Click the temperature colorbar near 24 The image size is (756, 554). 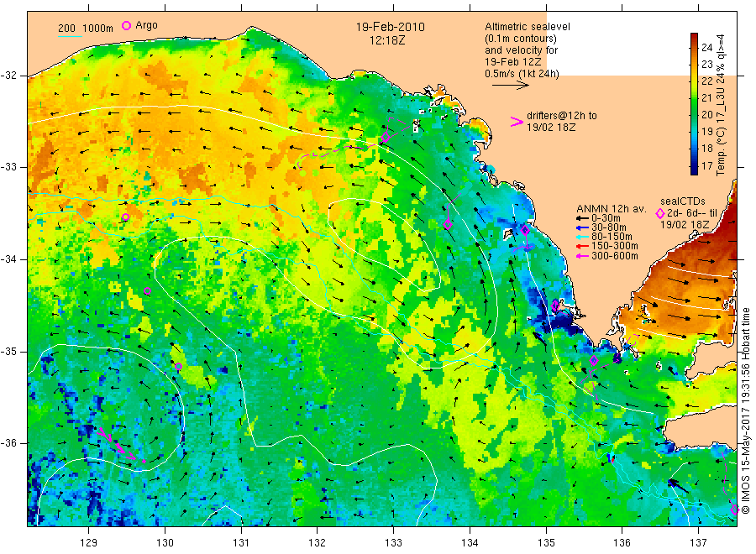[x=694, y=47]
